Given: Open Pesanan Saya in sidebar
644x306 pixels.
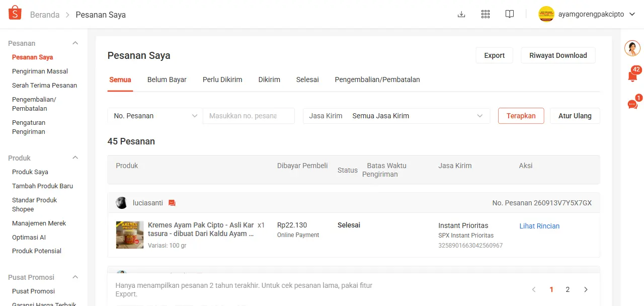Looking at the screenshot, I should [x=33, y=57].
